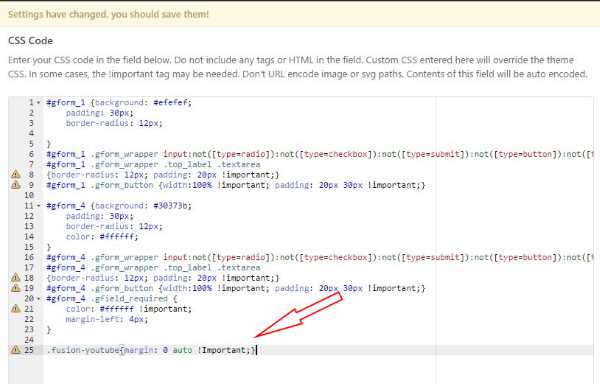Screen dimensions: 600x384
Task: Collapse the .gfield_required block at line 20
Action: [x=39, y=298]
